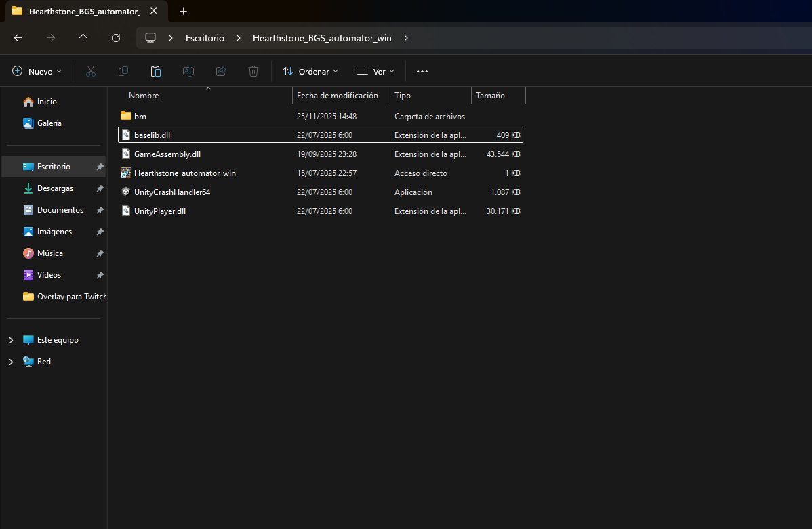Go back with the back arrow

click(18, 38)
